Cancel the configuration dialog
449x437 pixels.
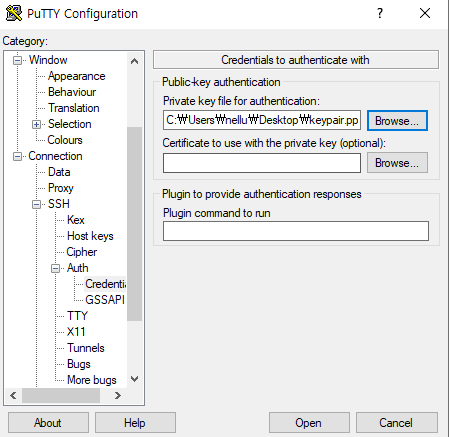397,423
